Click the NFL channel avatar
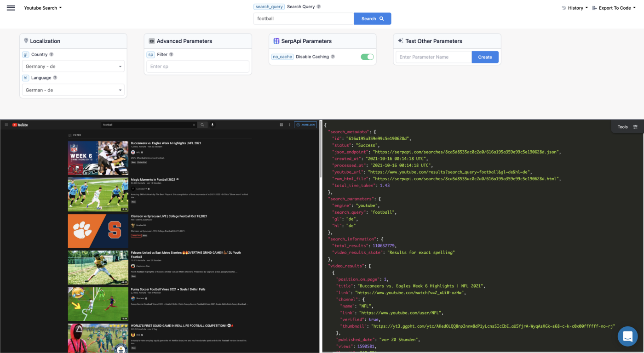 [133, 152]
